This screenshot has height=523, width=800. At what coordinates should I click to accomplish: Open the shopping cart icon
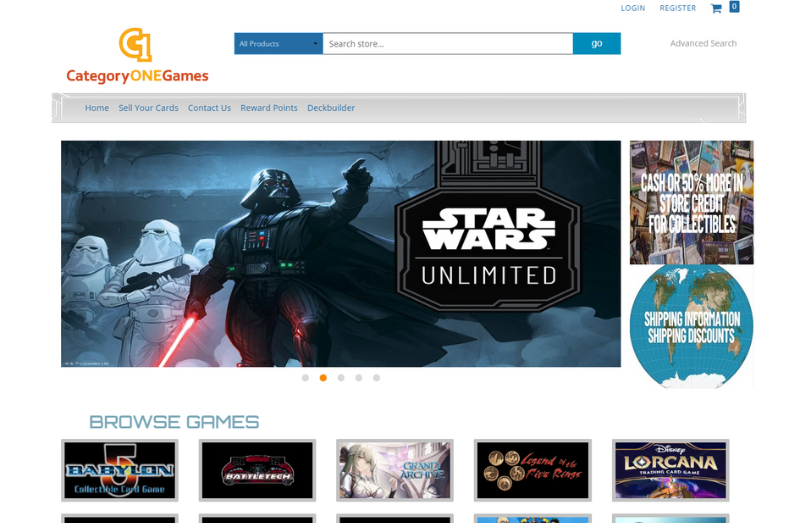tap(716, 8)
